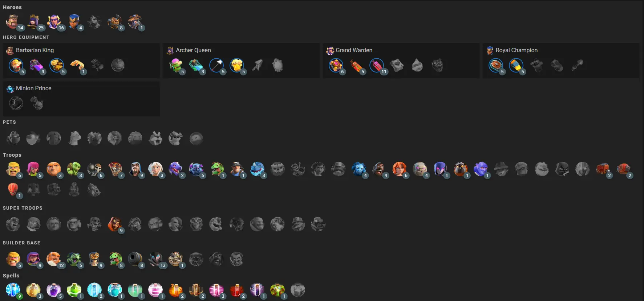Click the Boxer Giant level 12
Viewport: 644px width, 301px height.
click(54, 259)
